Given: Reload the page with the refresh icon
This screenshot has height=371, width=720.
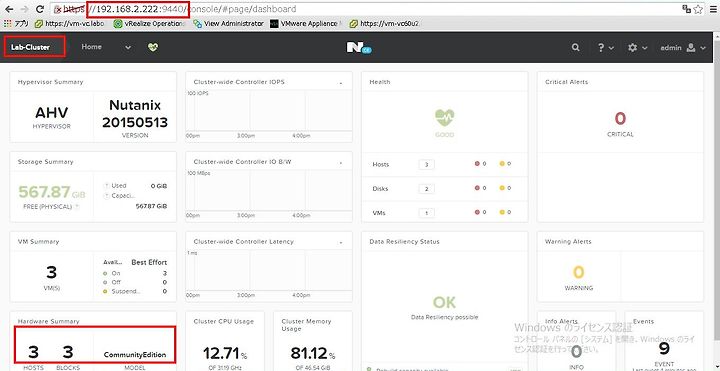Looking at the screenshot, I should (40, 9).
